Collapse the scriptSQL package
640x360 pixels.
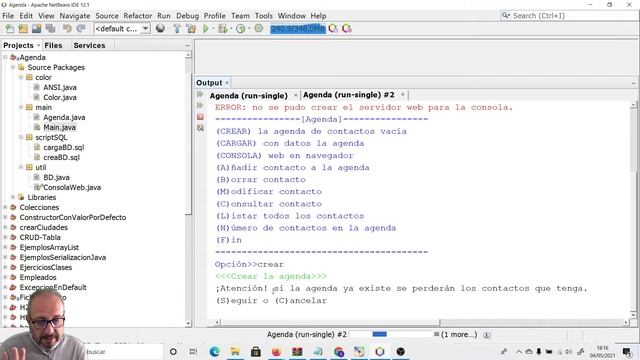[21, 138]
